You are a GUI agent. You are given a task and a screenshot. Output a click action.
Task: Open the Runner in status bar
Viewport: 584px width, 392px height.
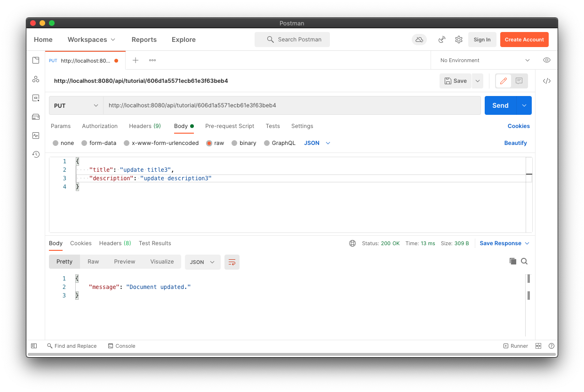coord(516,346)
